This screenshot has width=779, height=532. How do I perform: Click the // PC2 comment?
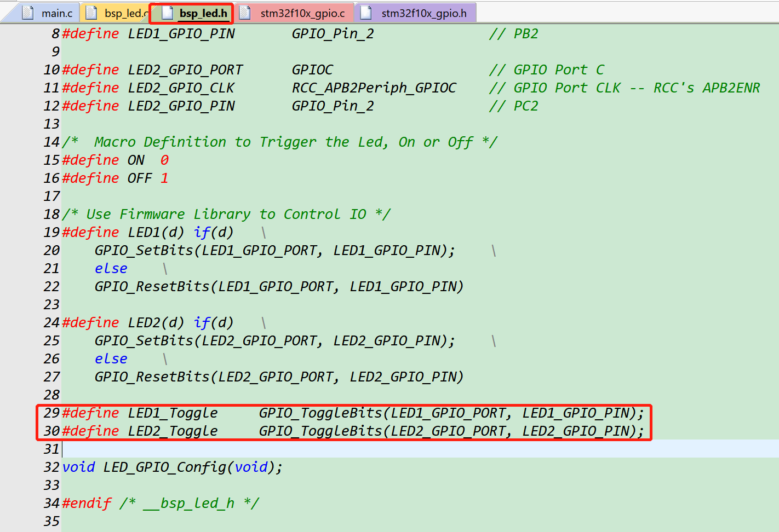(514, 106)
